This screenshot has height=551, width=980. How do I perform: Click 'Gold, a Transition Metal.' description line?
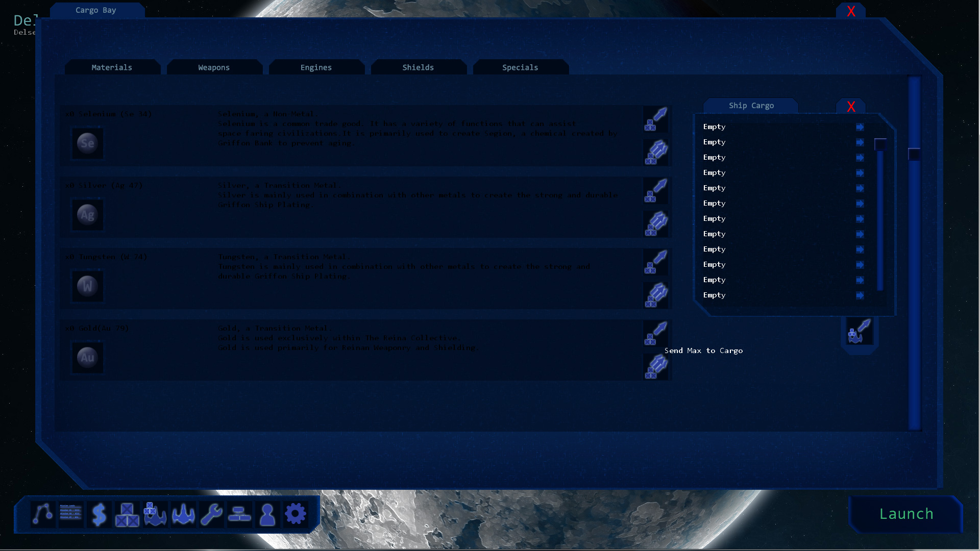[275, 328]
